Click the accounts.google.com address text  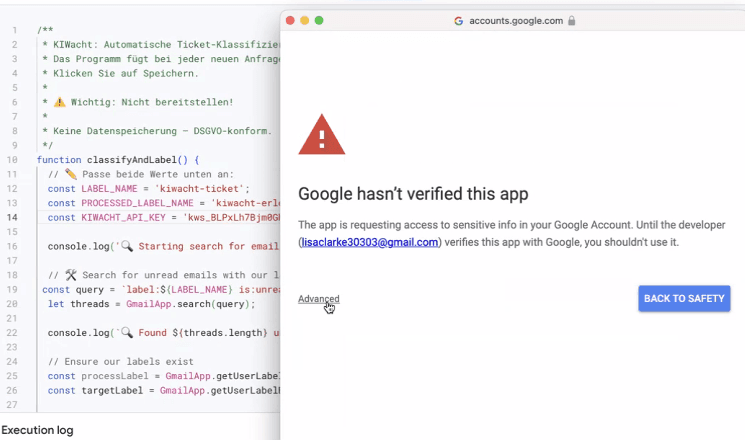tap(515, 20)
